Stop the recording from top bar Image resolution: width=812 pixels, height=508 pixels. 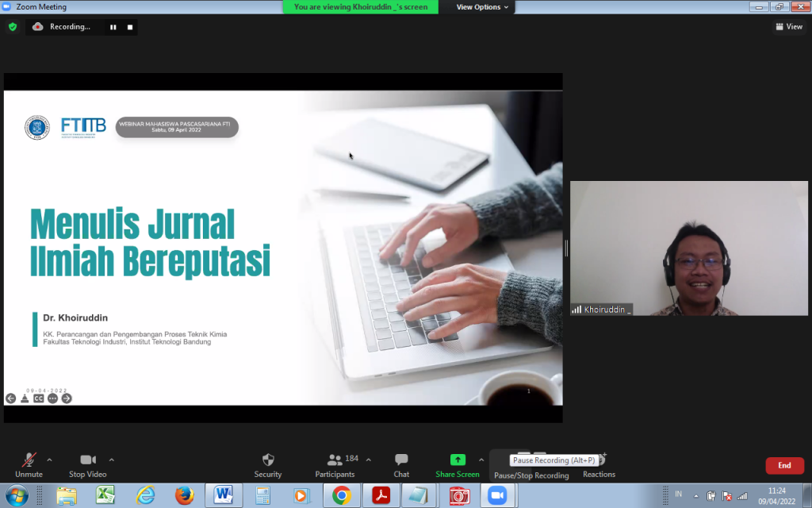[x=130, y=27]
